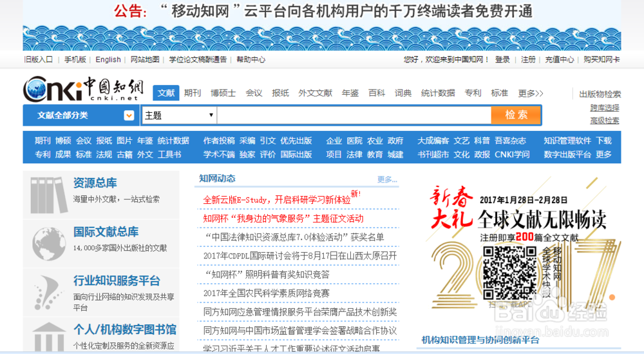Click 大成编客 in navigation bar
Image resolution: width=644 pixels, height=354 pixels.
point(433,141)
